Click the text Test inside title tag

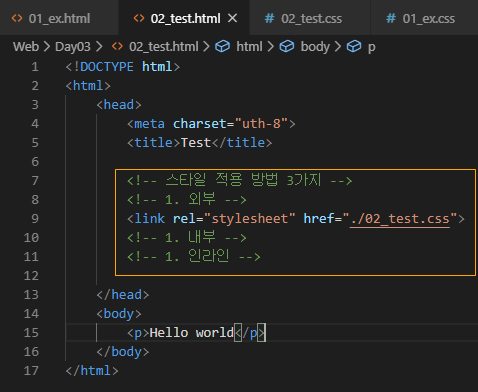coord(196,143)
